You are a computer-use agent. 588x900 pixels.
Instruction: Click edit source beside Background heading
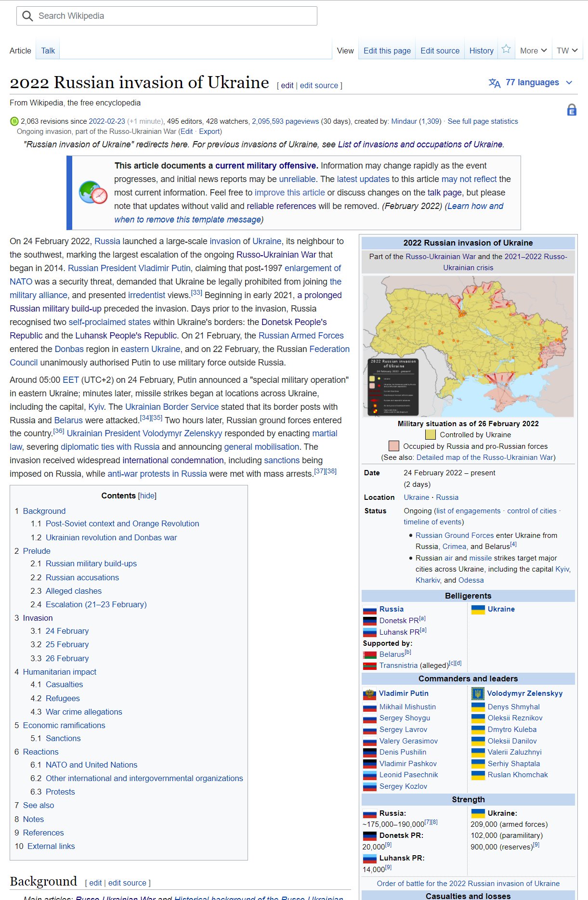tap(127, 883)
